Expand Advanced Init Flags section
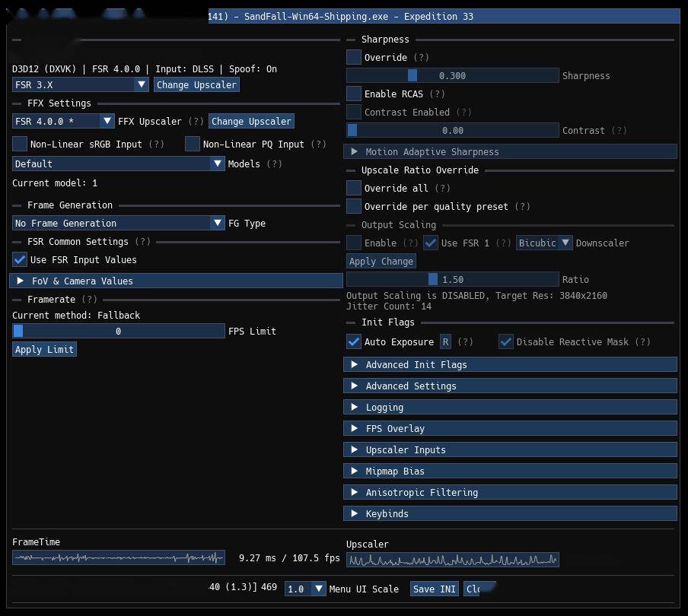Screen dimensions: 688x616 point(511,364)
